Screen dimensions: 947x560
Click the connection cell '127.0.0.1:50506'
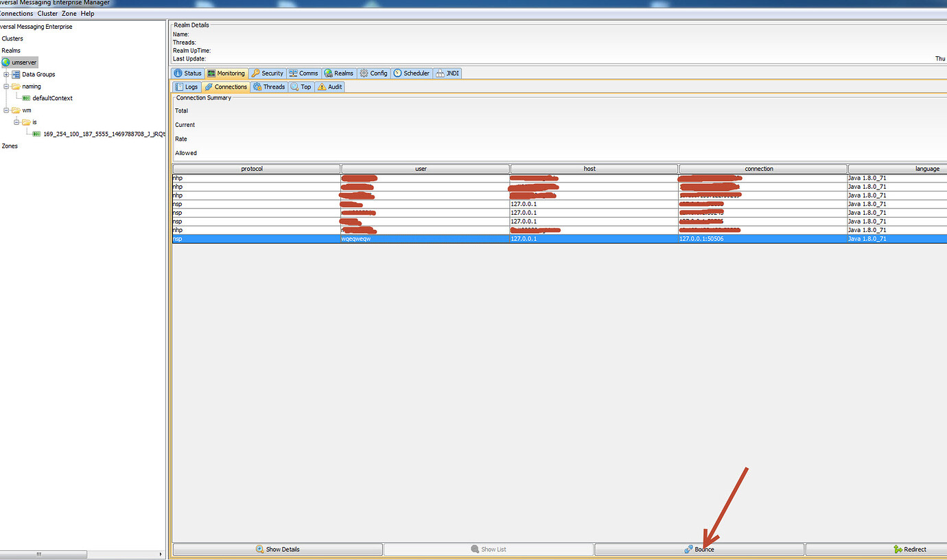coord(763,239)
